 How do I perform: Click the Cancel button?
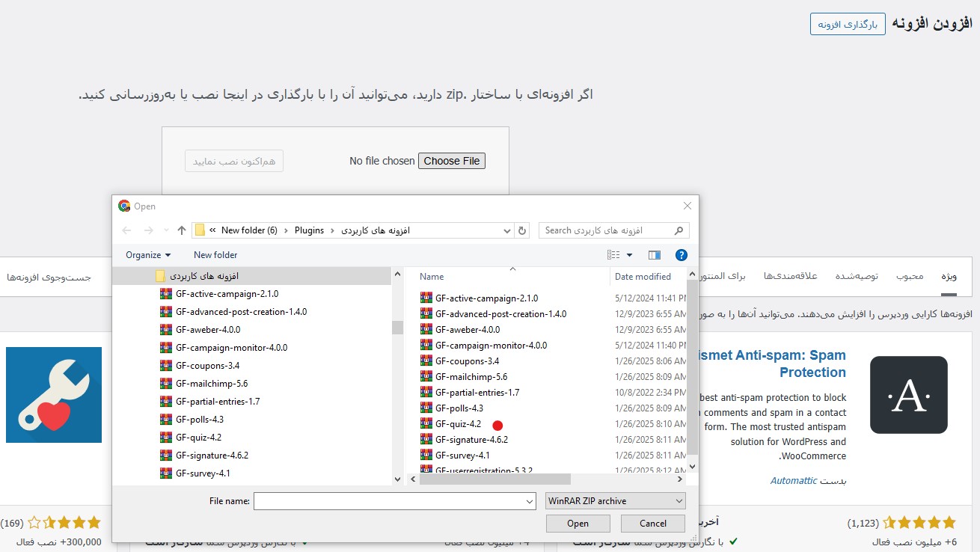[652, 524]
